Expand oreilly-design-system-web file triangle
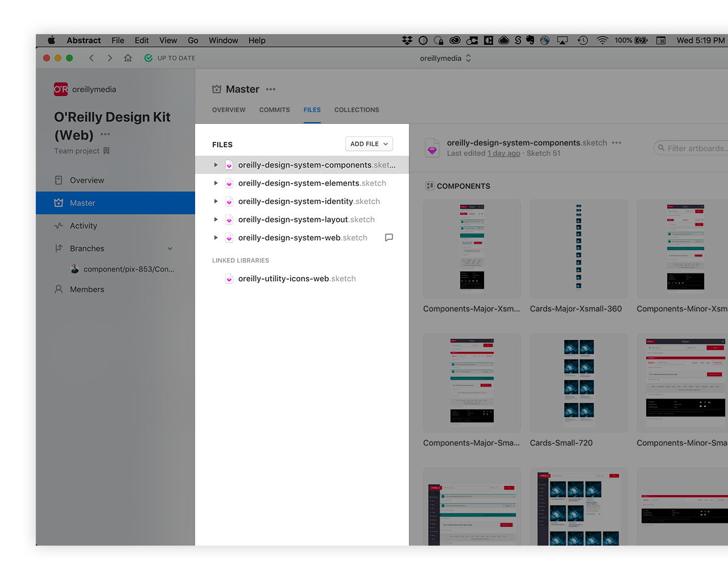Screen dimensions: 728x582 point(216,238)
